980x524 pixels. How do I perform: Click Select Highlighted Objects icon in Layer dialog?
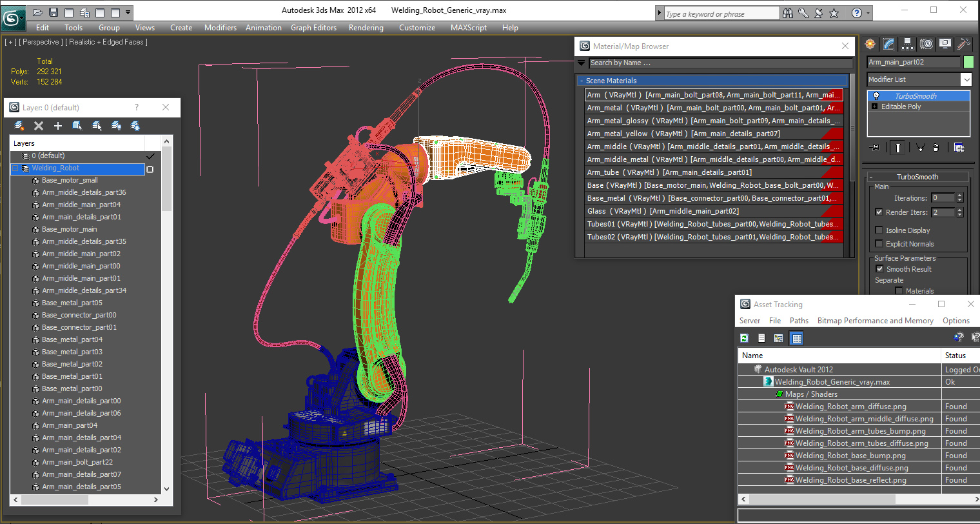77,126
